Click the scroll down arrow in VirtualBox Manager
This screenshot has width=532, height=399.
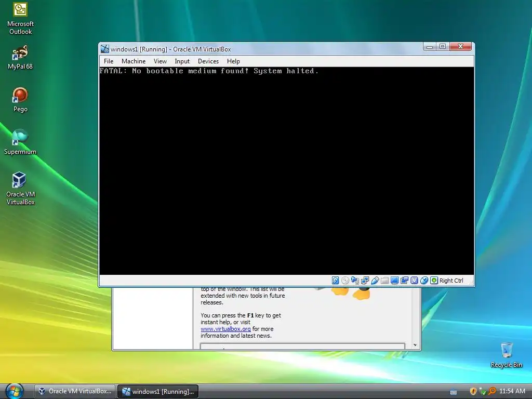pos(415,345)
